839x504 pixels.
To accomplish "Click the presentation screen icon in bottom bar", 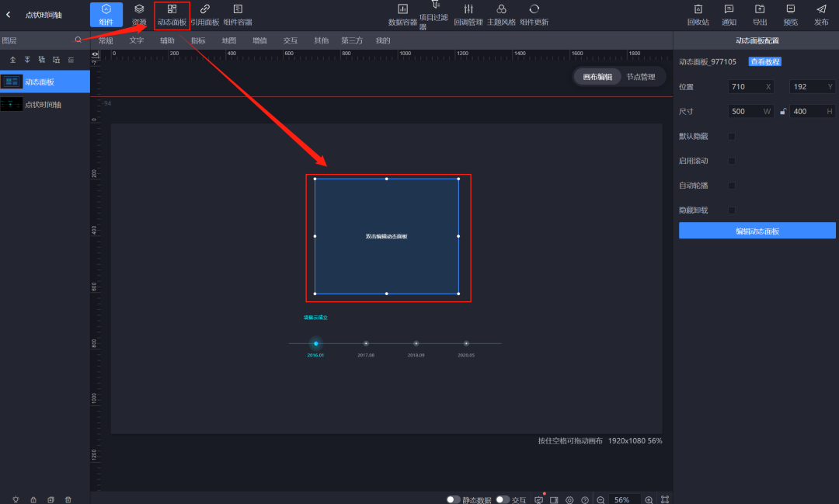I will click(539, 499).
